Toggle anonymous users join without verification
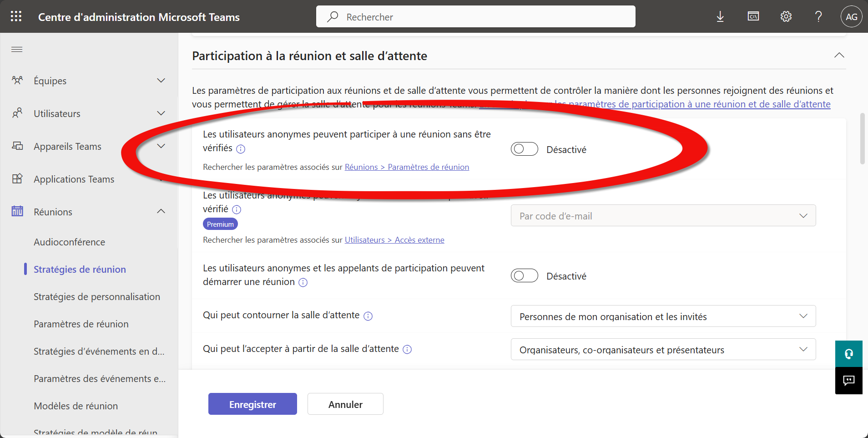Viewport: 868px width, 438px height. pos(524,149)
